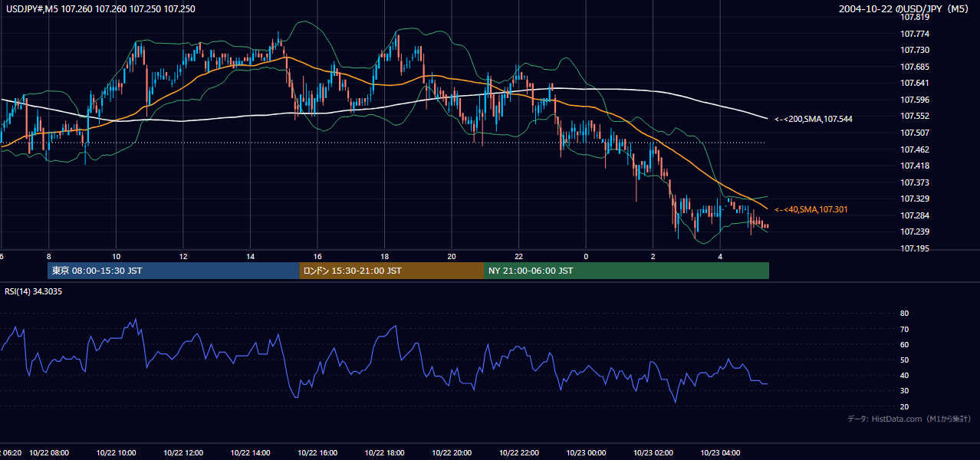
Task: Click the 10/22 12:00 bottom date label
Action: pyautogui.click(x=183, y=453)
